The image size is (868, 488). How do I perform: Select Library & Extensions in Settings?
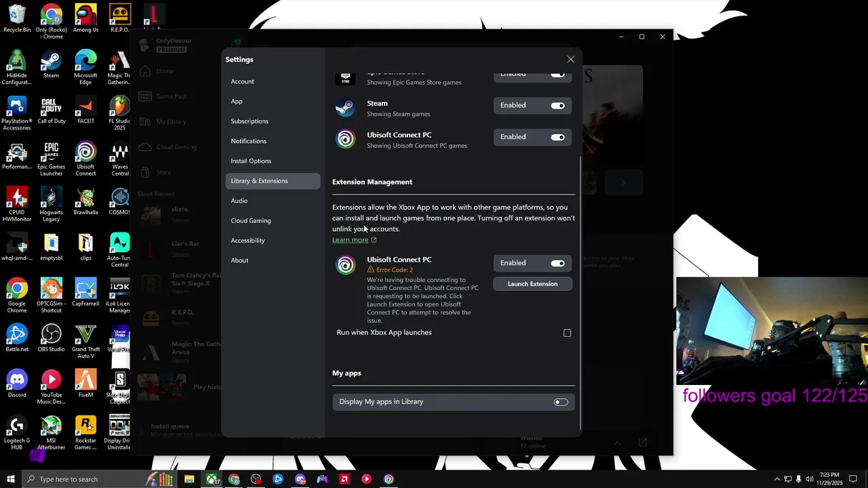click(273, 181)
